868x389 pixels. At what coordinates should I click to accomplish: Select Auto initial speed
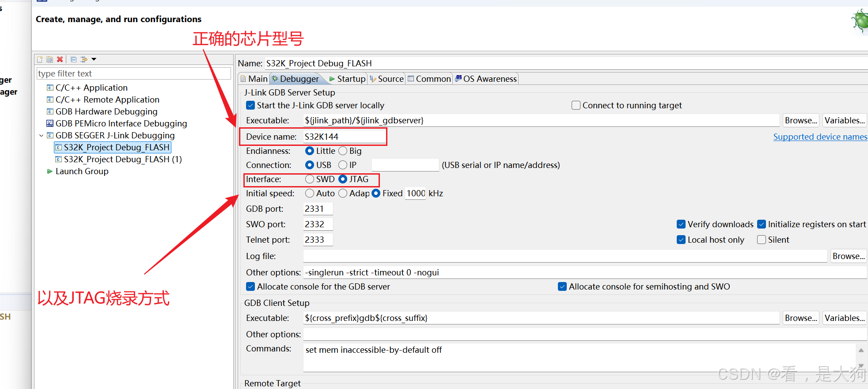(x=310, y=193)
